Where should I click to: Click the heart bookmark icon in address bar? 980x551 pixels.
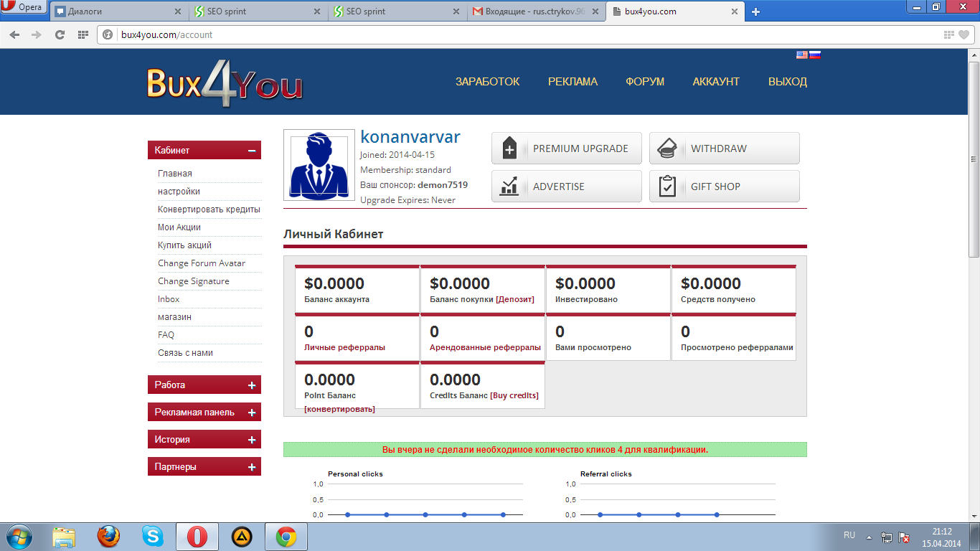(964, 34)
